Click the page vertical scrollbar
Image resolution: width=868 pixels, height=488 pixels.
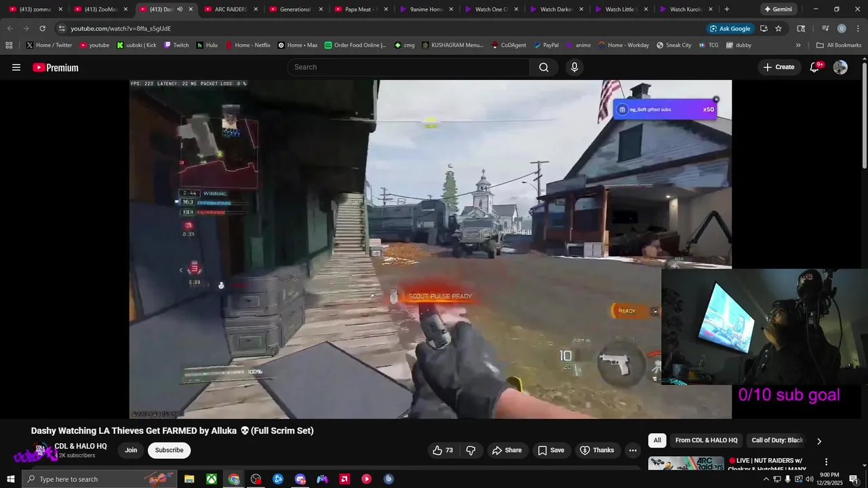pos(864,115)
